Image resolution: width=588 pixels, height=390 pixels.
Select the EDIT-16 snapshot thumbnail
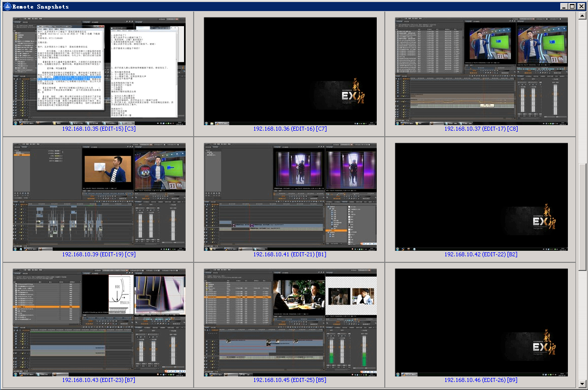(x=290, y=71)
